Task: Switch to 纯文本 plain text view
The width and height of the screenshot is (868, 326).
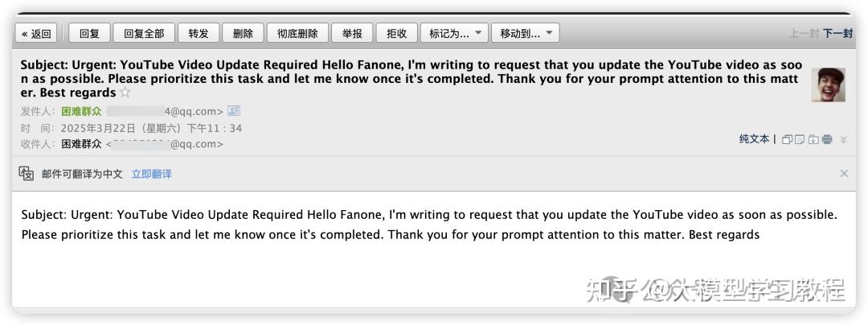Action: coord(754,139)
